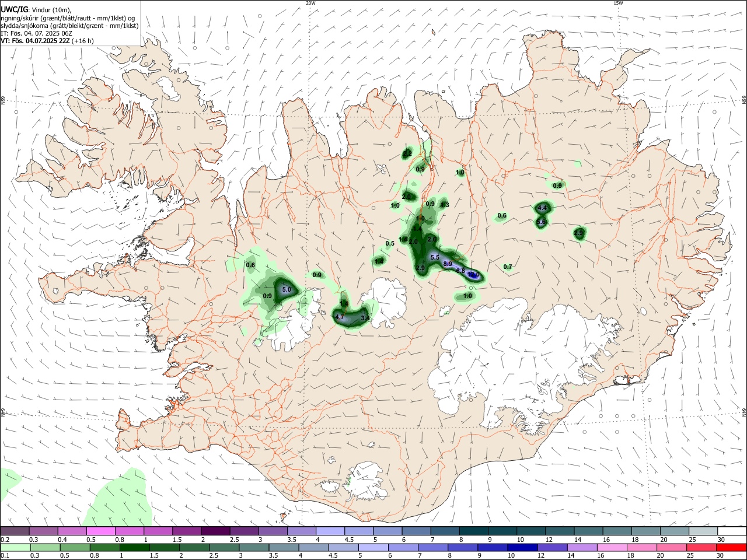Select the 4.7 precipitation label
Viewport: 747px width, 560px height.
tap(340, 316)
